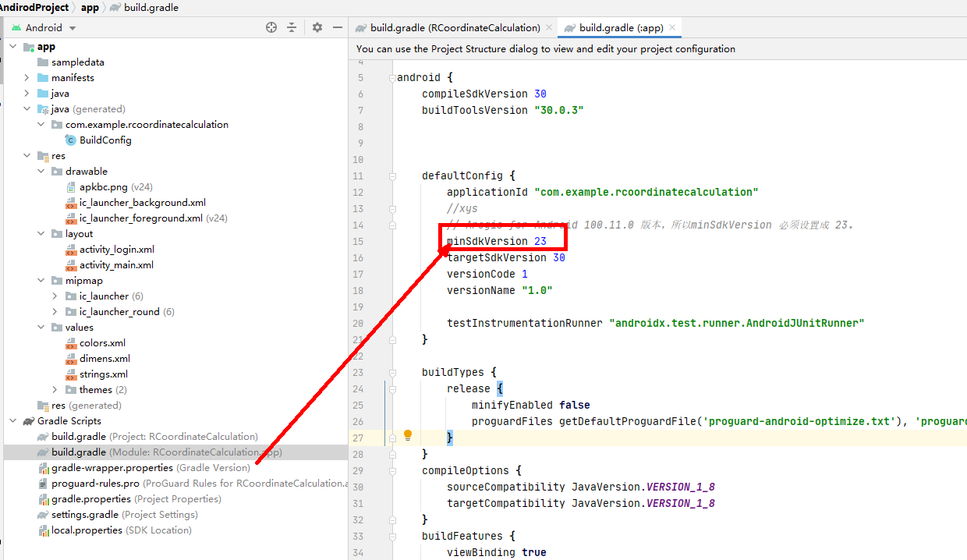Select activity_login.xml layout file
967x560 pixels.
click(x=109, y=250)
